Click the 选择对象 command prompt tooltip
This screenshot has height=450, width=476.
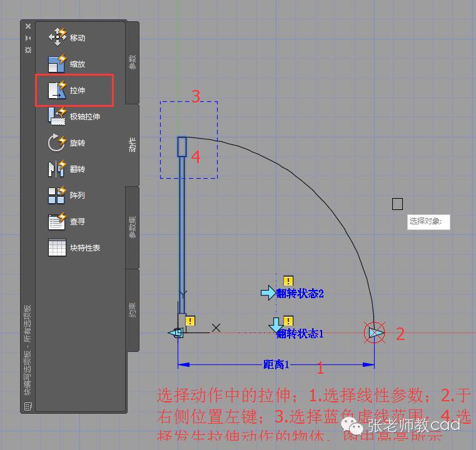click(x=428, y=222)
